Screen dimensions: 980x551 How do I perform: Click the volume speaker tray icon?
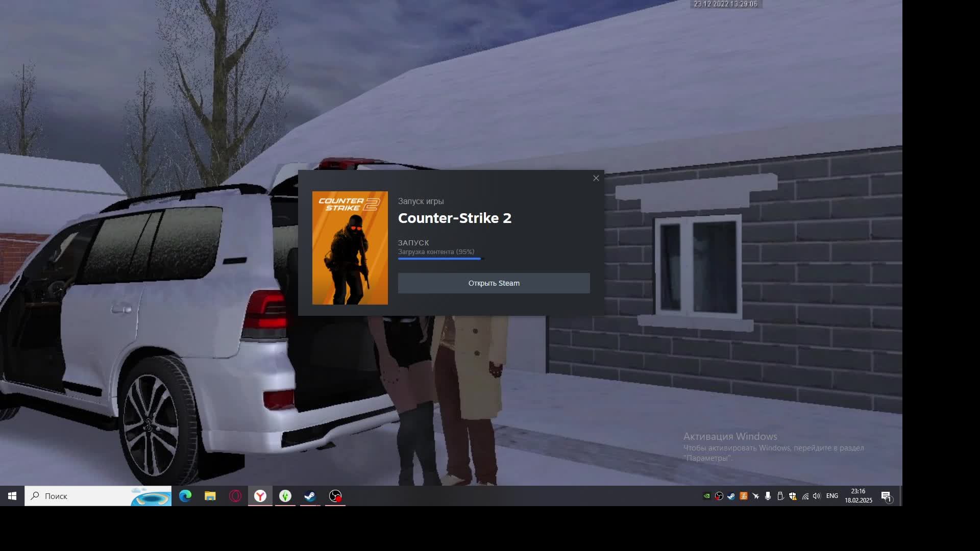point(817,496)
